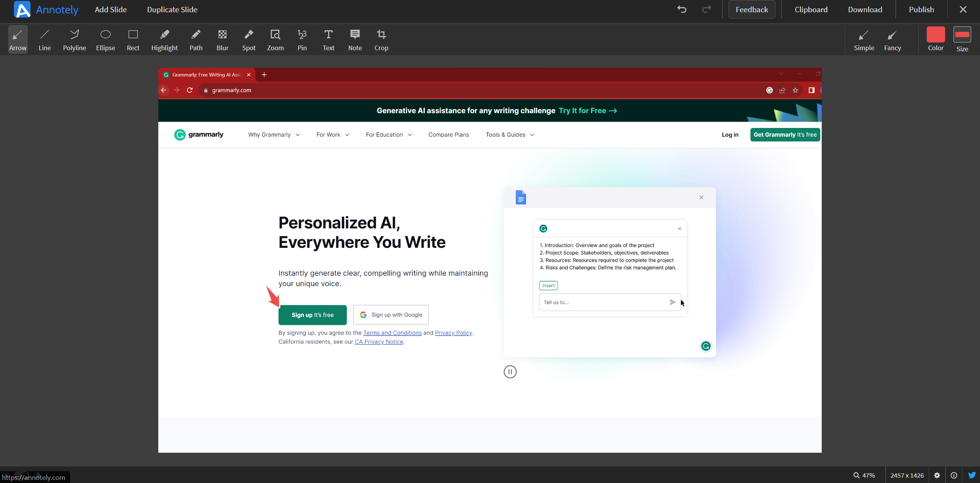Open the Twitter bird icon

(x=972, y=475)
